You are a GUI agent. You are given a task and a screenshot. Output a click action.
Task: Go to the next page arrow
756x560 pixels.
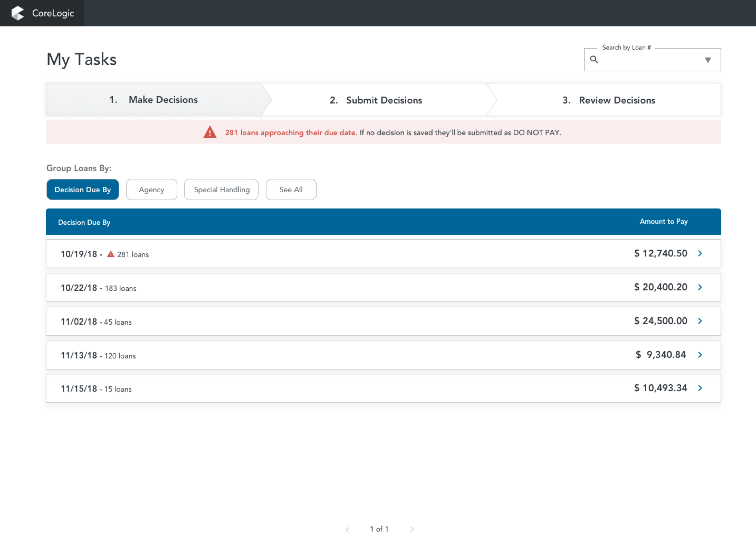coord(412,529)
